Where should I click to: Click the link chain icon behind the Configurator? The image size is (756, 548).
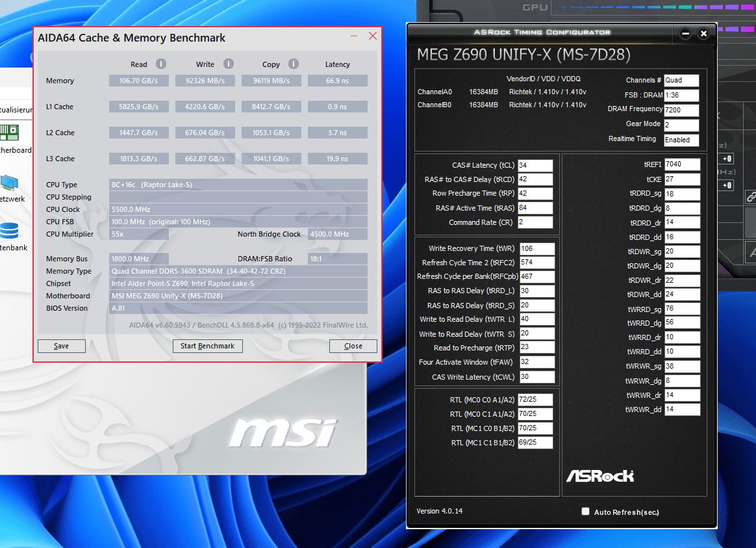(x=750, y=197)
